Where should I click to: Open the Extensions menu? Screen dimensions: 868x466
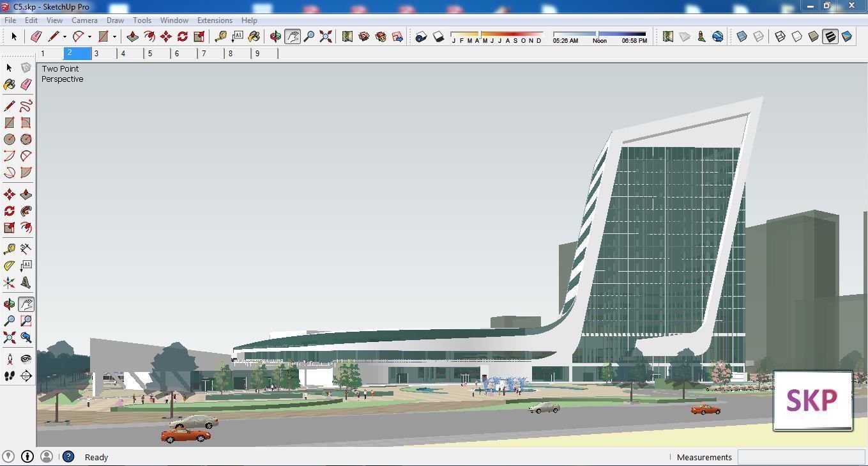coord(215,20)
